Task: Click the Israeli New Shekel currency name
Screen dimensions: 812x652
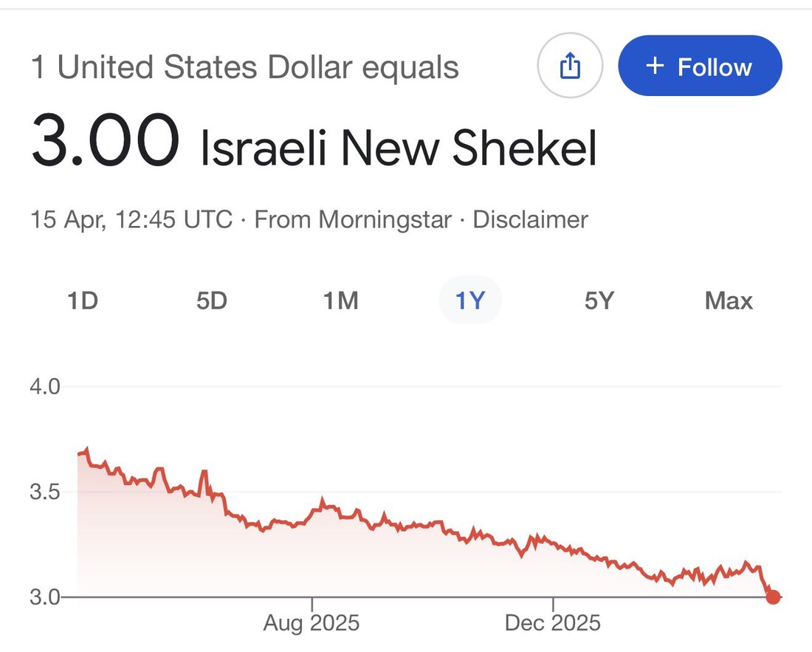Action: tap(399, 148)
